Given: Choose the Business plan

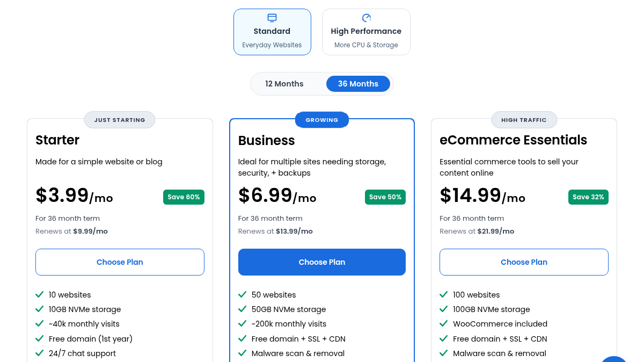Looking at the screenshot, I should 322,262.
